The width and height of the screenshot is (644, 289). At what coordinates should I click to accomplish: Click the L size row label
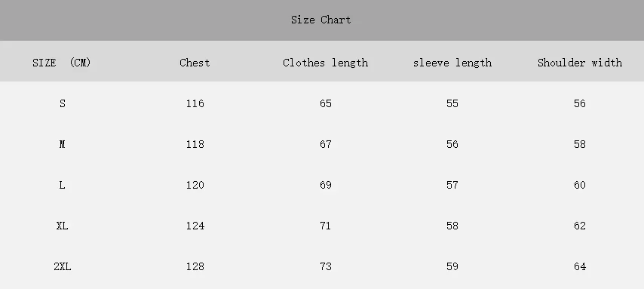click(x=62, y=185)
